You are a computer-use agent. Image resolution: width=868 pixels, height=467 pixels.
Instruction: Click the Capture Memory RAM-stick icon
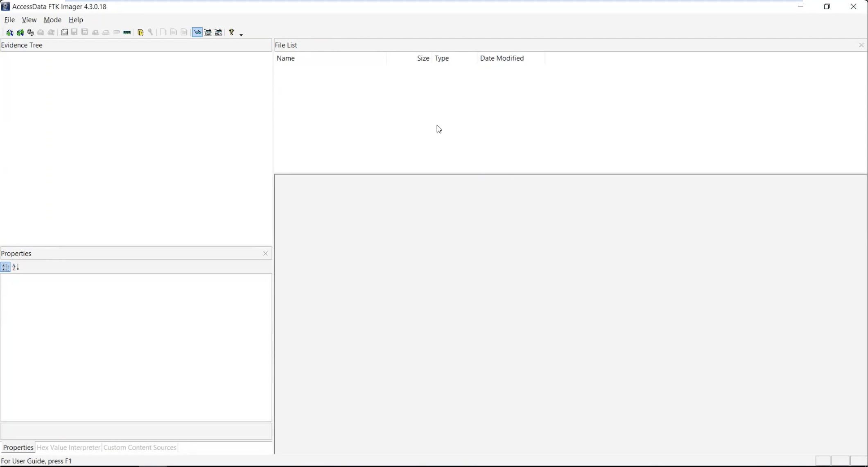pos(127,32)
